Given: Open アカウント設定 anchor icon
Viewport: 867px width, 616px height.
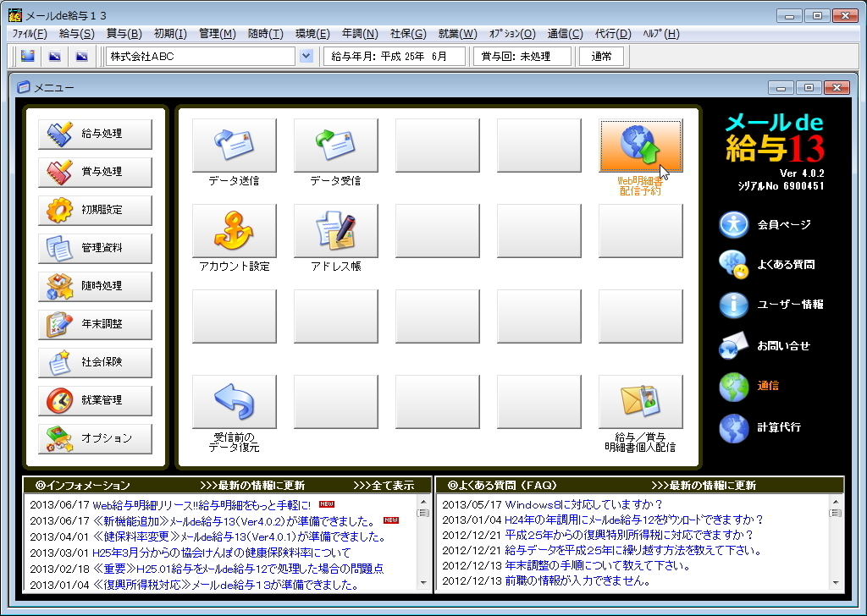Looking at the screenshot, I should [x=235, y=231].
